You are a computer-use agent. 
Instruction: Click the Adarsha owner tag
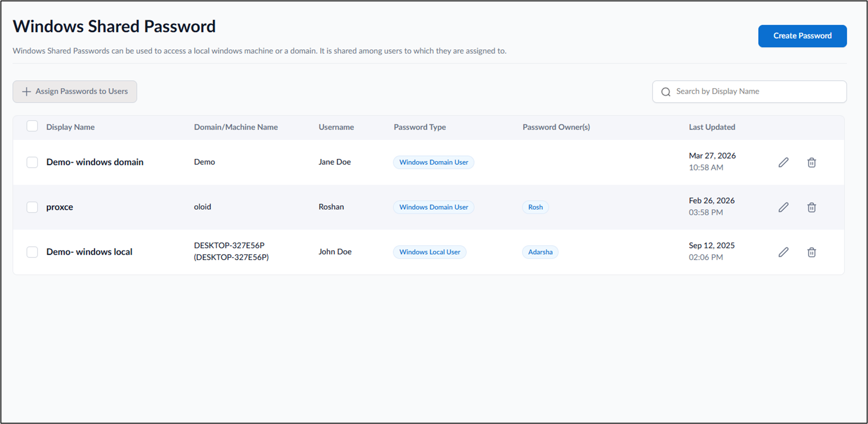[x=540, y=252]
